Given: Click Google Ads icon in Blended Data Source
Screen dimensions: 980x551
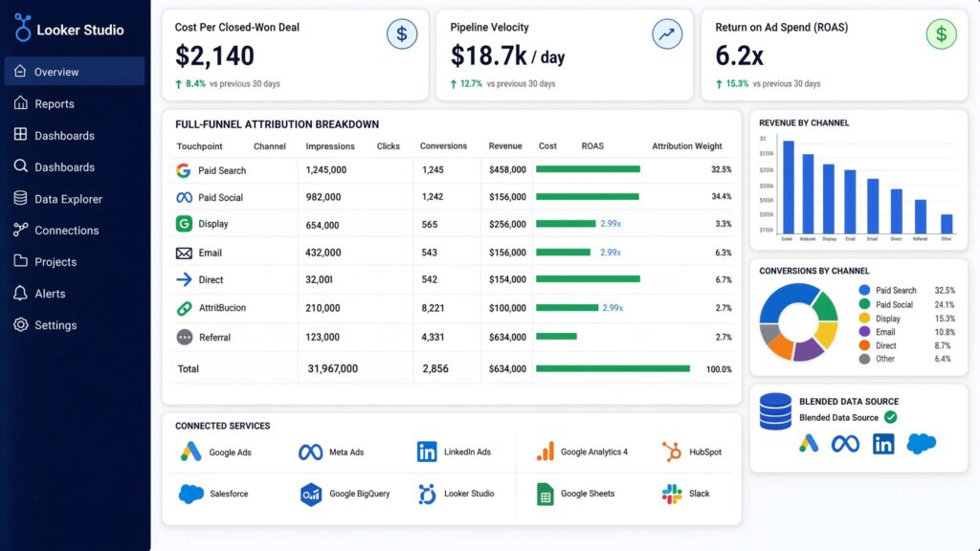Looking at the screenshot, I should (809, 444).
